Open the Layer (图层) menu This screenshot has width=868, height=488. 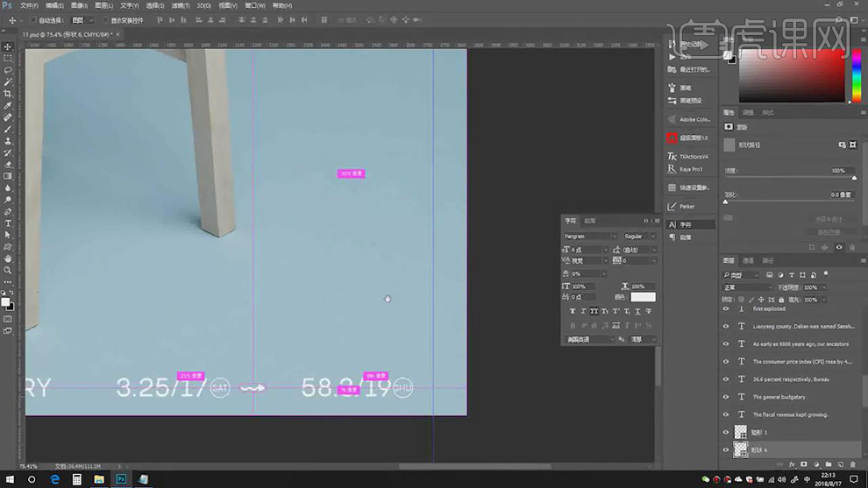104,5
